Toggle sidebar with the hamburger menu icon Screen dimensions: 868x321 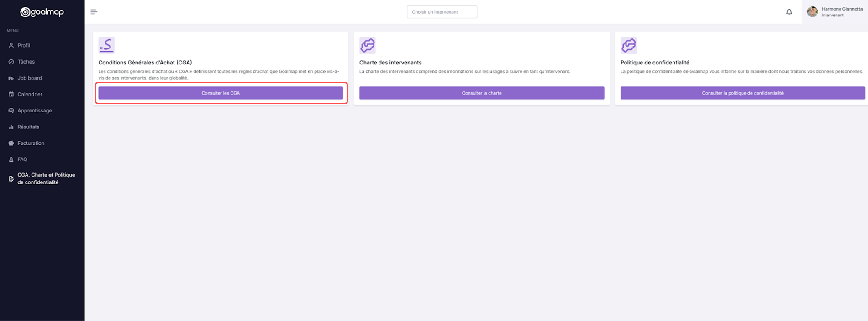click(x=94, y=12)
